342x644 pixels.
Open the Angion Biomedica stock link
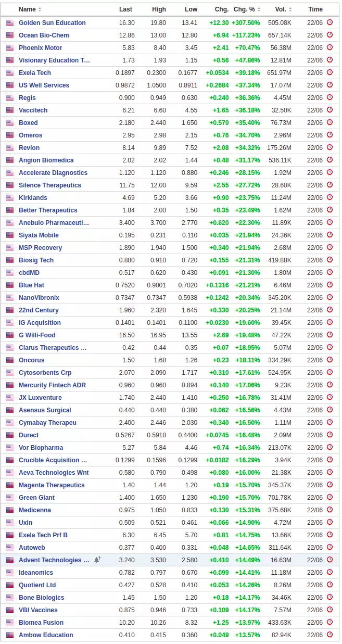click(x=46, y=160)
